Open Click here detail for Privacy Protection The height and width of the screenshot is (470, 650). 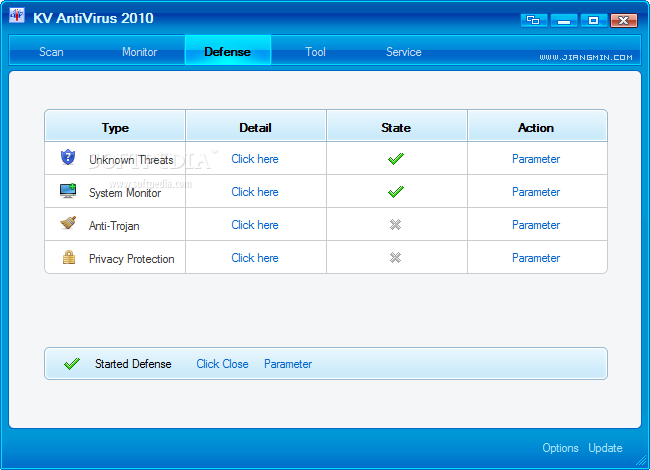pos(255,258)
